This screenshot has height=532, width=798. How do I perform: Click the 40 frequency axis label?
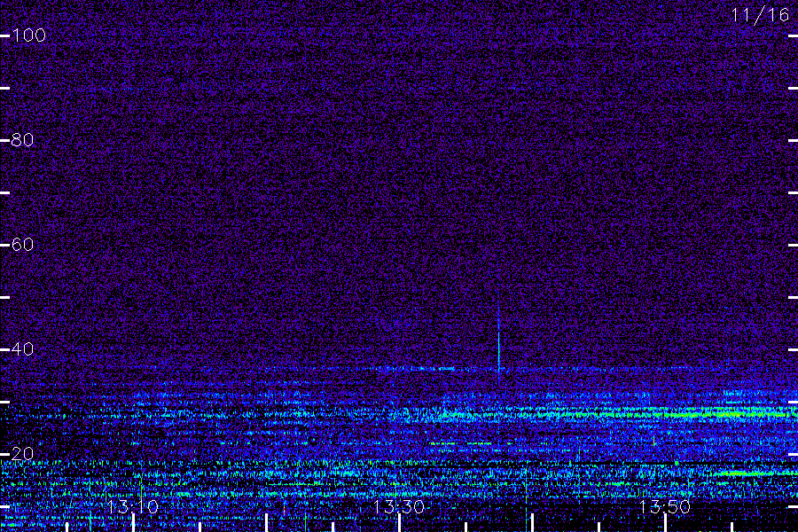click(x=23, y=348)
